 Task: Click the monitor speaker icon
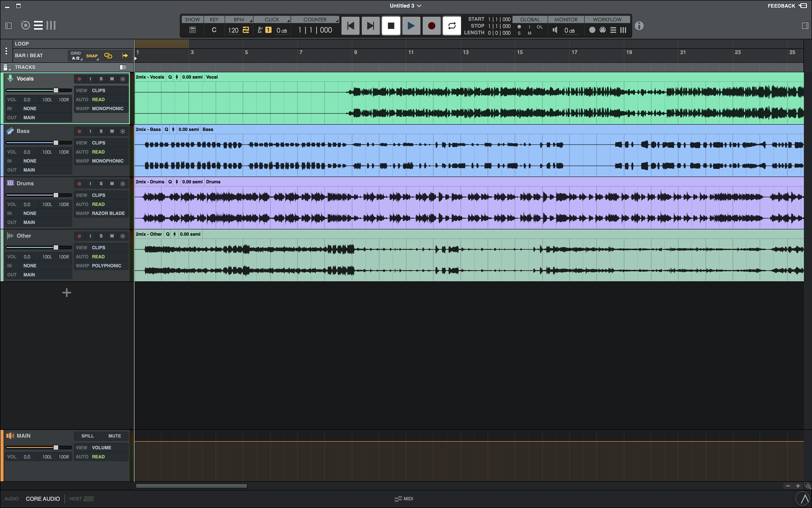555,30
